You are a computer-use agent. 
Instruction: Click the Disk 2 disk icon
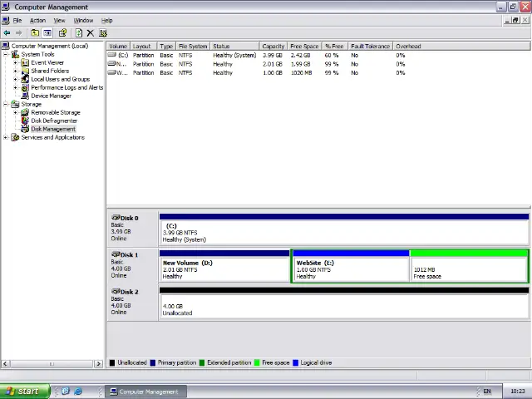(116, 292)
